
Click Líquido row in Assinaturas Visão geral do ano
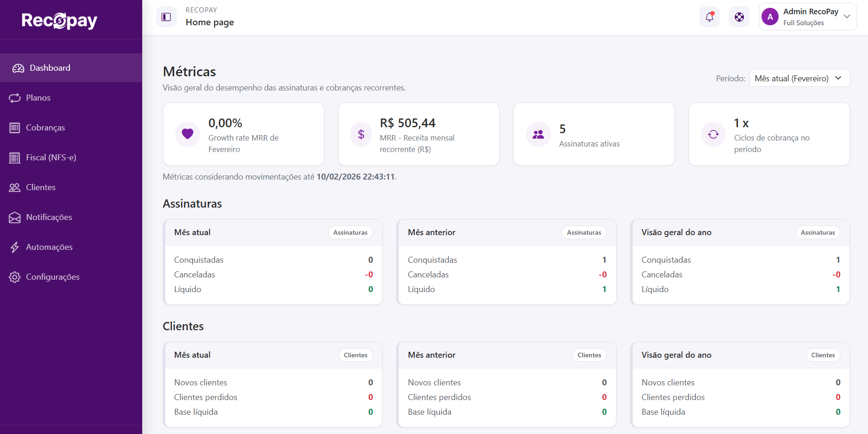(740, 289)
